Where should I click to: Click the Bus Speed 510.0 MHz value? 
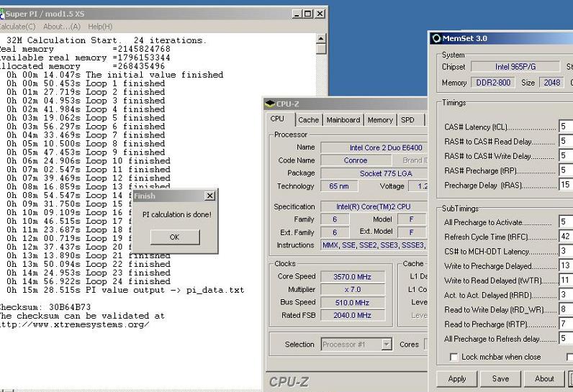click(352, 303)
